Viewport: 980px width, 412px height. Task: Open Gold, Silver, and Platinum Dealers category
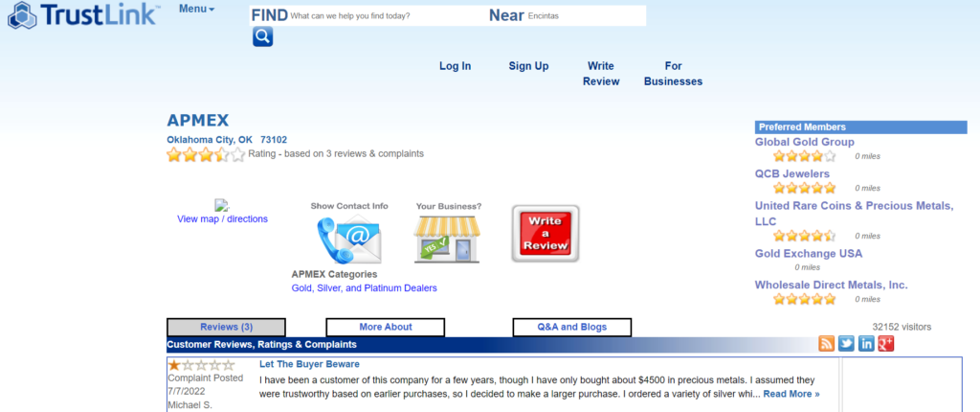pyautogui.click(x=365, y=288)
